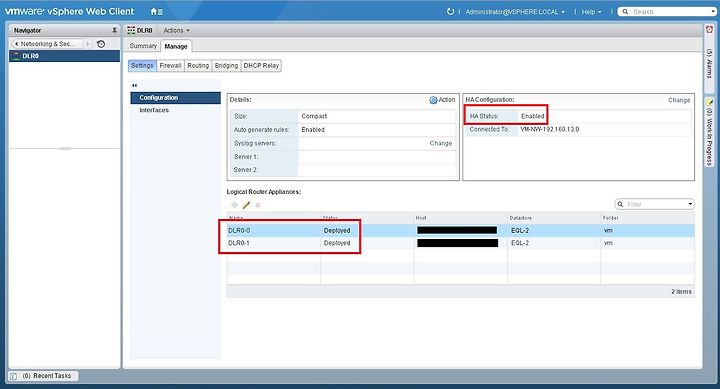This screenshot has height=389, width=720.
Task: Select Configuration in settings list
Action: point(175,98)
